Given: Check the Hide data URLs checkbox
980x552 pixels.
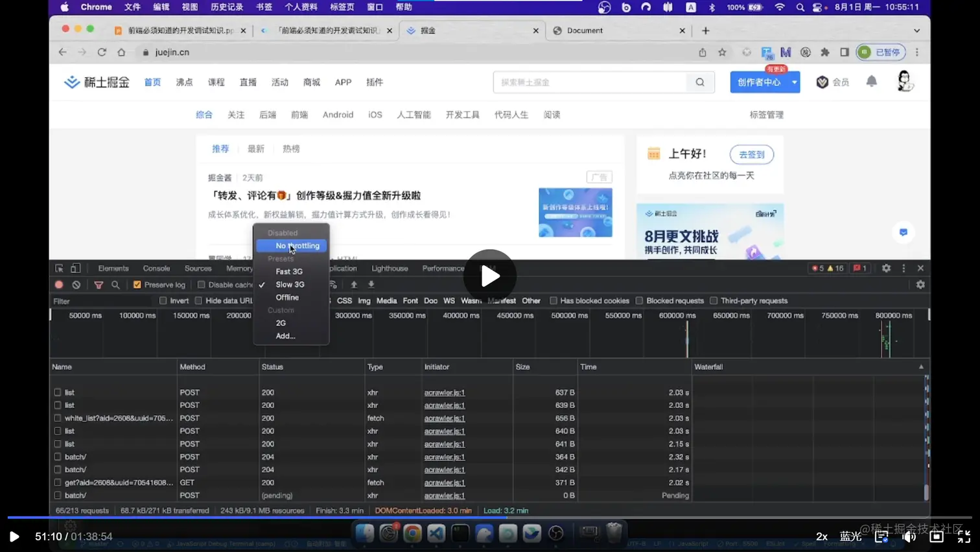Looking at the screenshot, I should [x=199, y=301].
